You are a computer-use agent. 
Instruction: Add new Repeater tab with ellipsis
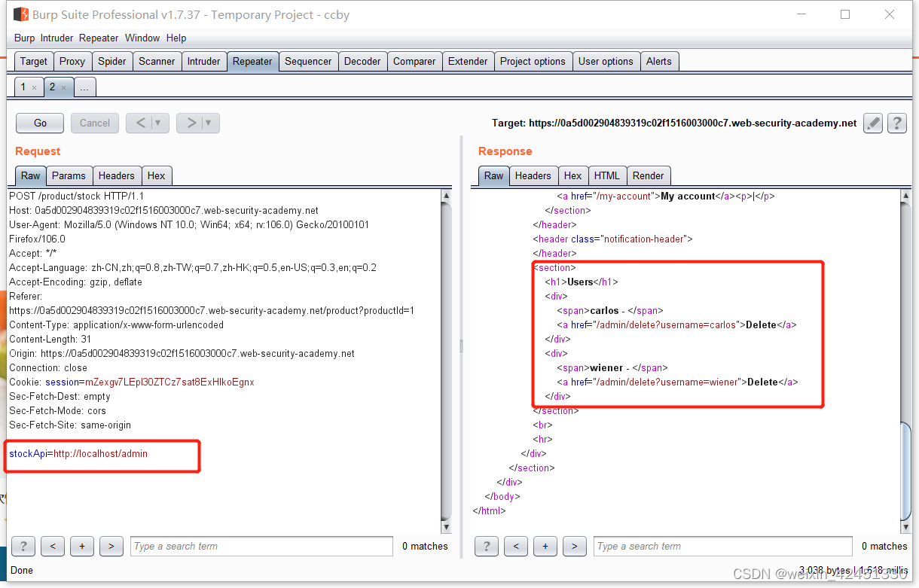pyautogui.click(x=84, y=87)
